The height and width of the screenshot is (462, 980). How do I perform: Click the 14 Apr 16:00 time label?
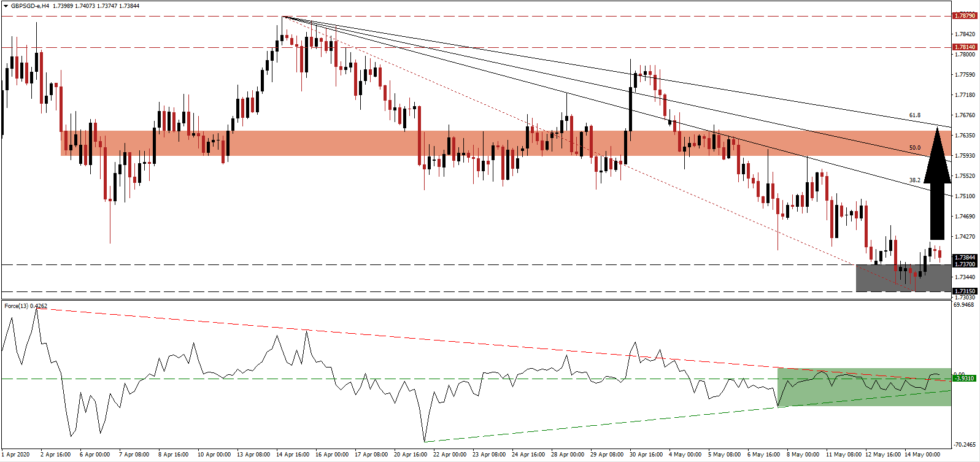click(292, 455)
